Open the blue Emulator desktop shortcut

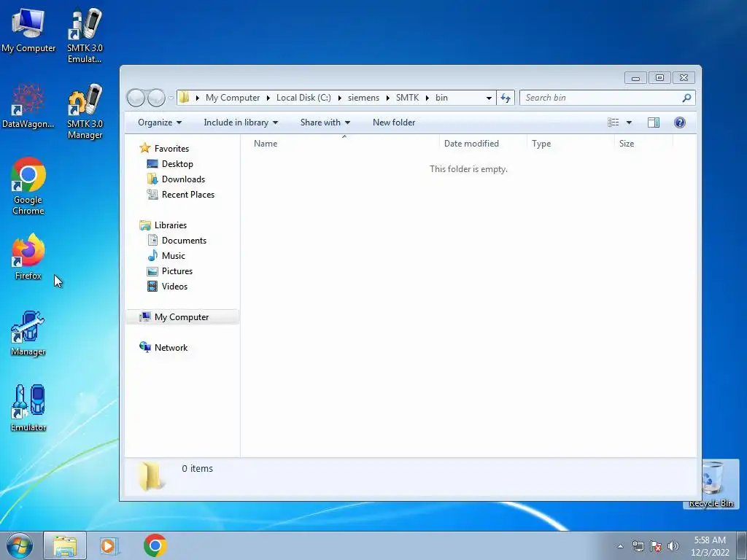28,408
